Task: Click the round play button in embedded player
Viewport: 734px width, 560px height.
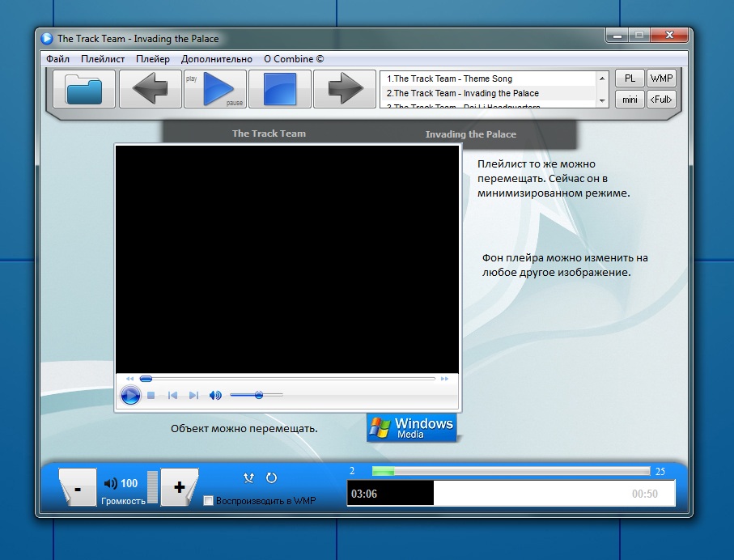Action: [x=130, y=395]
